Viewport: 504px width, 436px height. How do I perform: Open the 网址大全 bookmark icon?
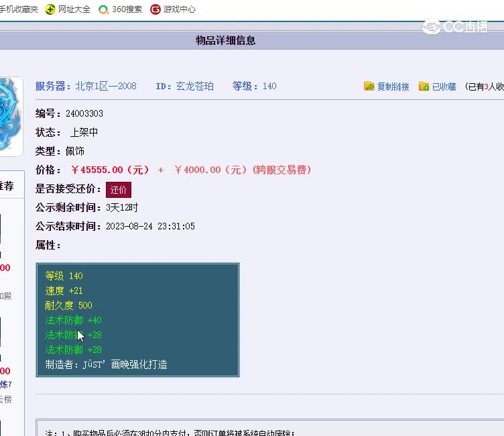tap(50, 9)
